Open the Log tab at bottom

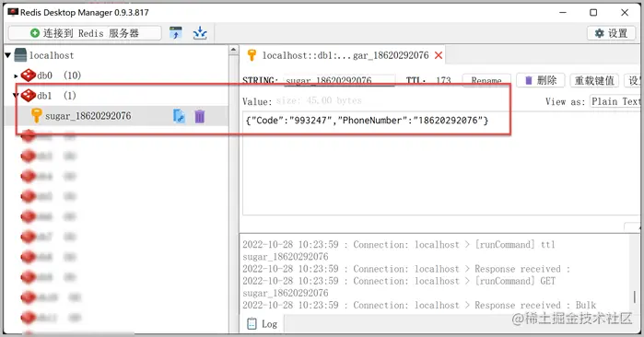[262, 324]
